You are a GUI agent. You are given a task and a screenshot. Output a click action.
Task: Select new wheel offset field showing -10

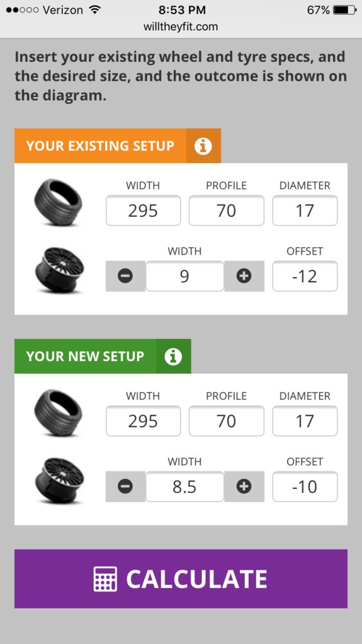(305, 486)
